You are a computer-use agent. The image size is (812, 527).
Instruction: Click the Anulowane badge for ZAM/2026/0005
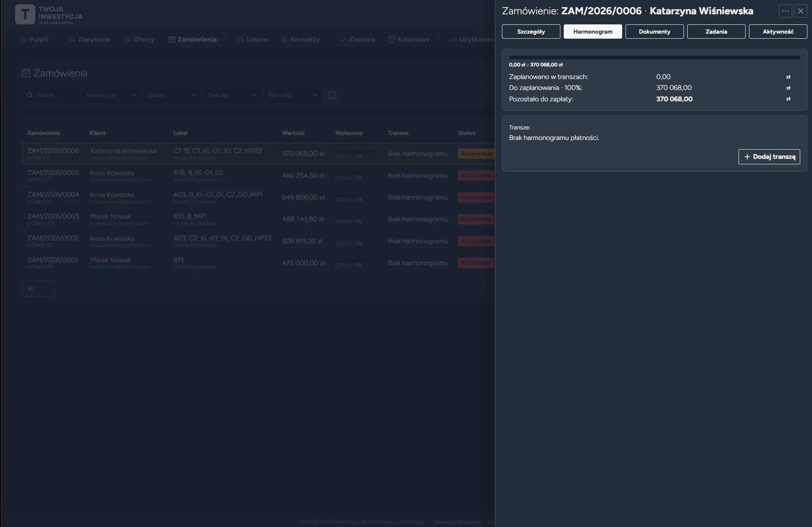pyautogui.click(x=476, y=176)
